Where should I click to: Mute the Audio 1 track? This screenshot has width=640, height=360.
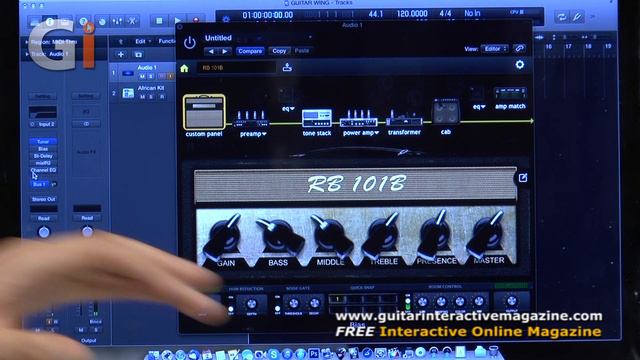[142, 76]
